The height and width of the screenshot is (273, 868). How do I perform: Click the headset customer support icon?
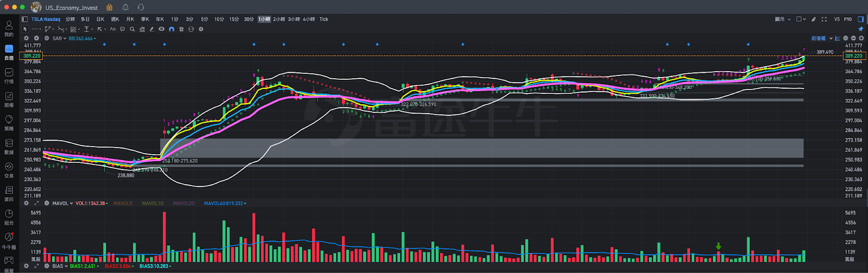(x=141, y=8)
